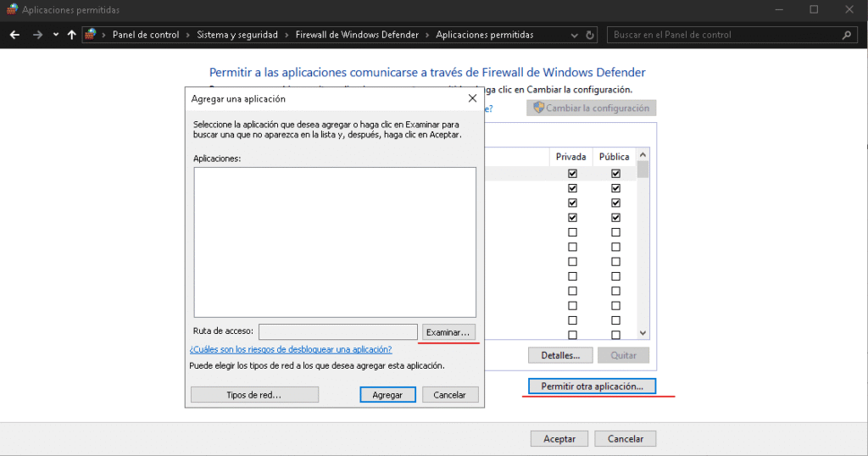
Task: Click the Buscar en el Panel search field
Action: 721,35
